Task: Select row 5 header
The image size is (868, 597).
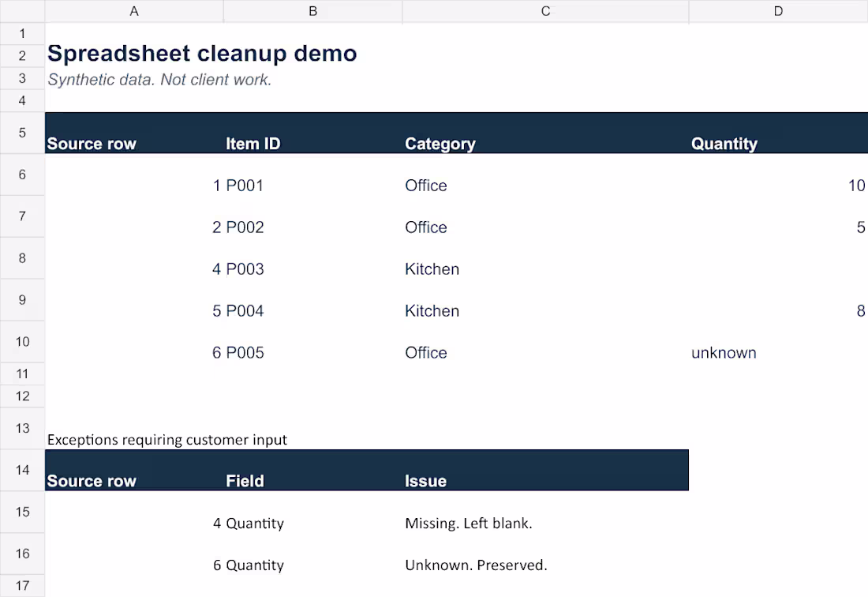Action: [22, 133]
